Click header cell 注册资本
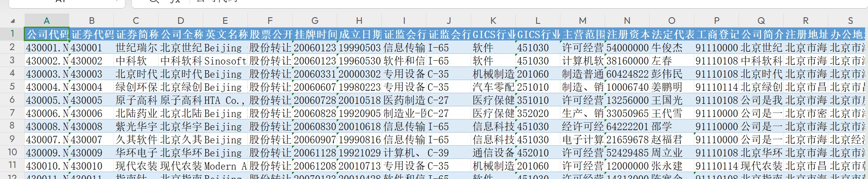This screenshot has height=179, width=868. pos(627,34)
